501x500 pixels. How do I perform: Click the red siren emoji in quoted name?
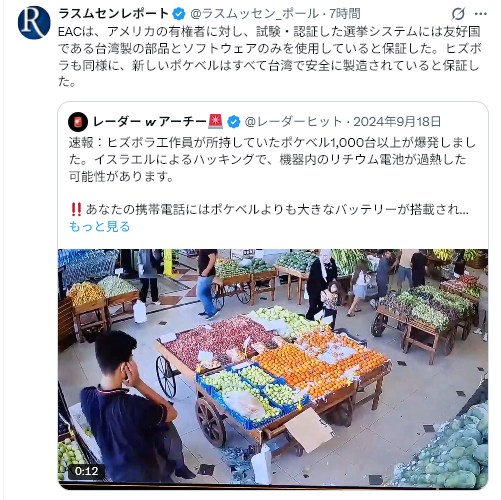pyautogui.click(x=215, y=121)
